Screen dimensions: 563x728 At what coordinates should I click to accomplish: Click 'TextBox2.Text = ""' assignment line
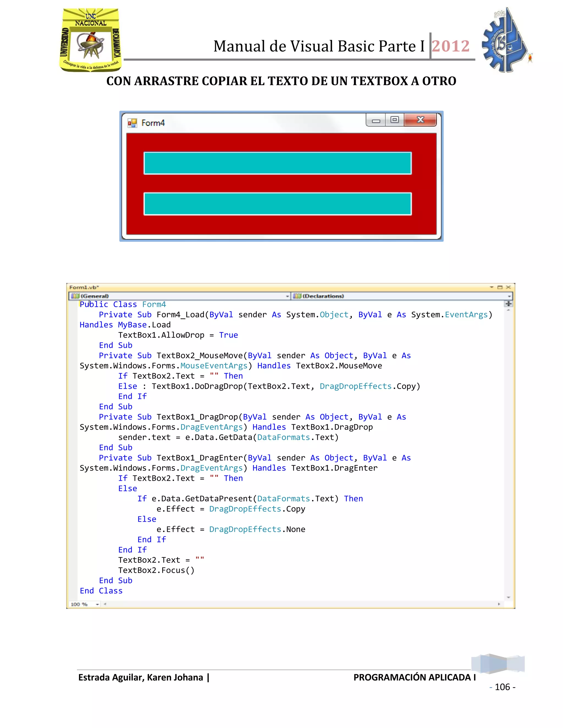161,560
